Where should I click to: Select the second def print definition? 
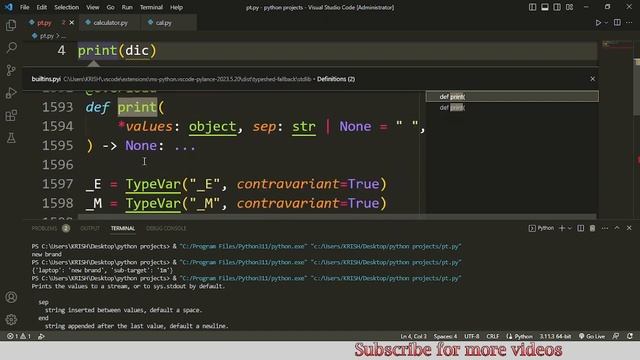(x=512, y=107)
